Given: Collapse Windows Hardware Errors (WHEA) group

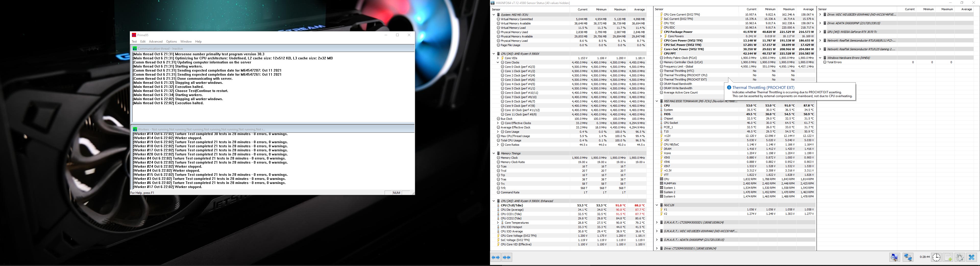Looking at the screenshot, I should click(x=820, y=58).
